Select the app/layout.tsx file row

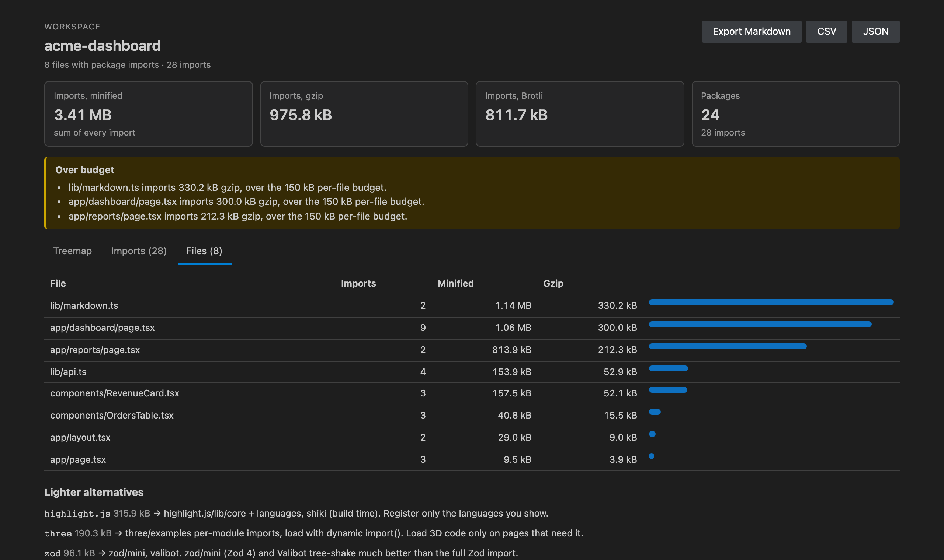472,438
